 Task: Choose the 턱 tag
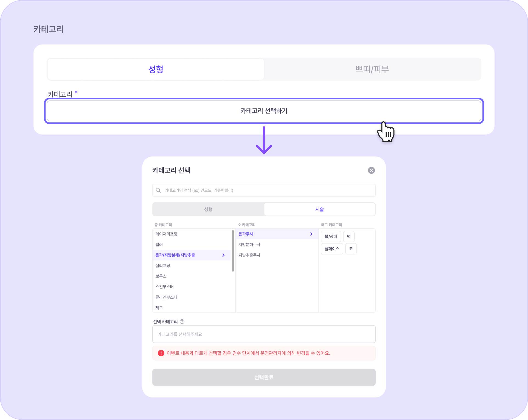pos(349,236)
